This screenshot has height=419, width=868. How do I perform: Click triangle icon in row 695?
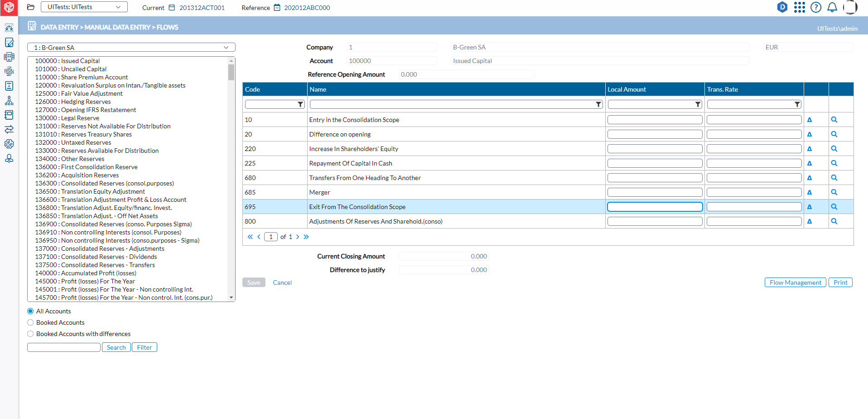[x=810, y=207]
